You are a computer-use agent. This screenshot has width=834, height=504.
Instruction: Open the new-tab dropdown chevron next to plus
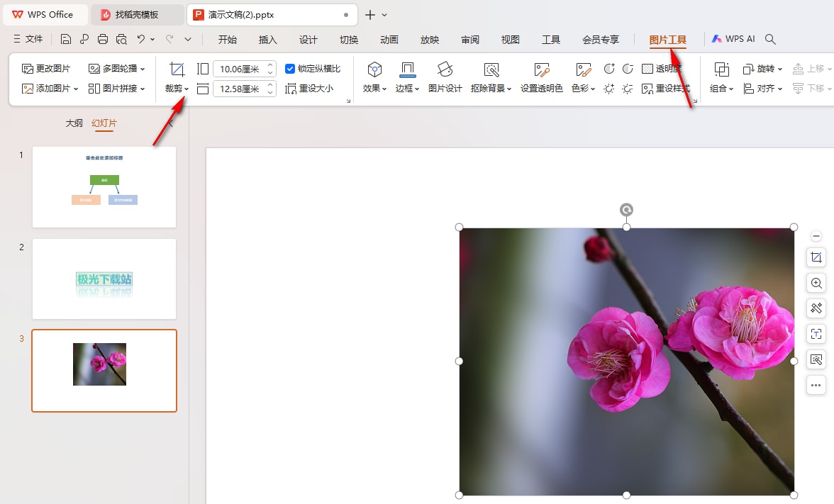[384, 15]
